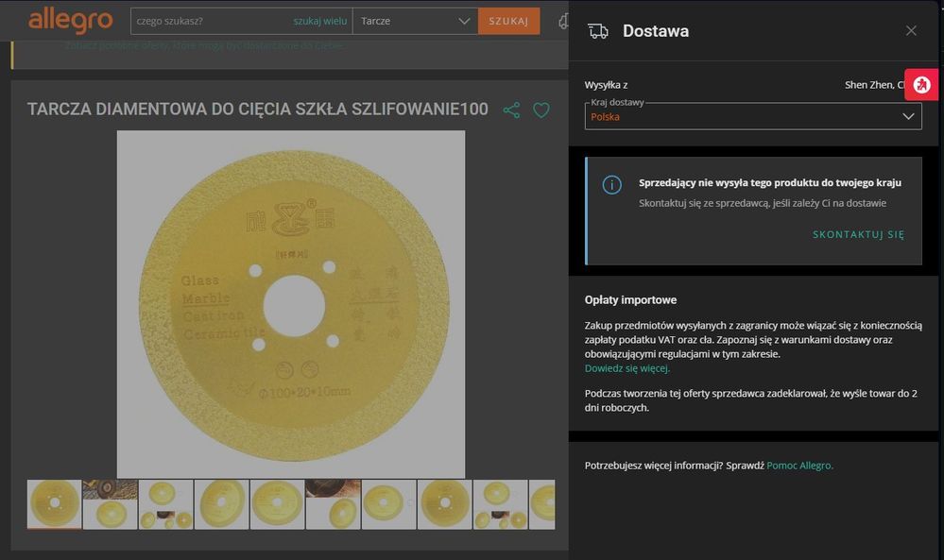Share this offer via share icon

pyautogui.click(x=511, y=110)
